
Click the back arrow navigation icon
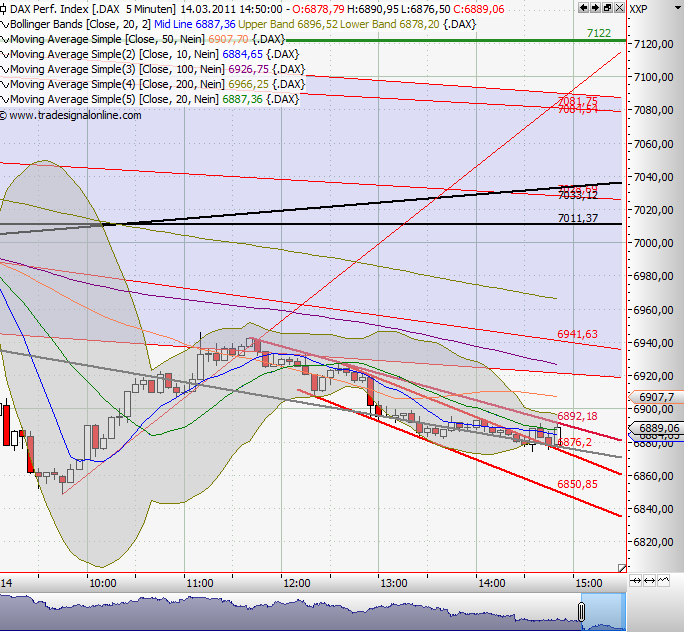(583, 7)
